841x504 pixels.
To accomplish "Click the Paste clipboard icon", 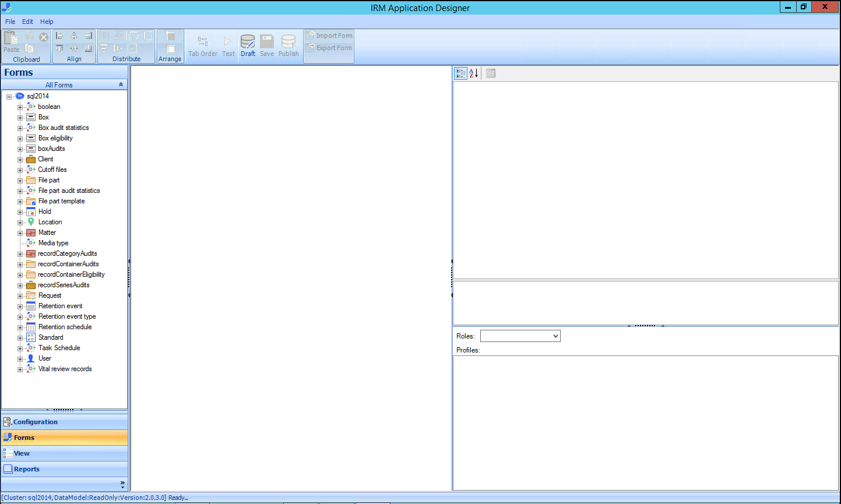I will [11, 38].
